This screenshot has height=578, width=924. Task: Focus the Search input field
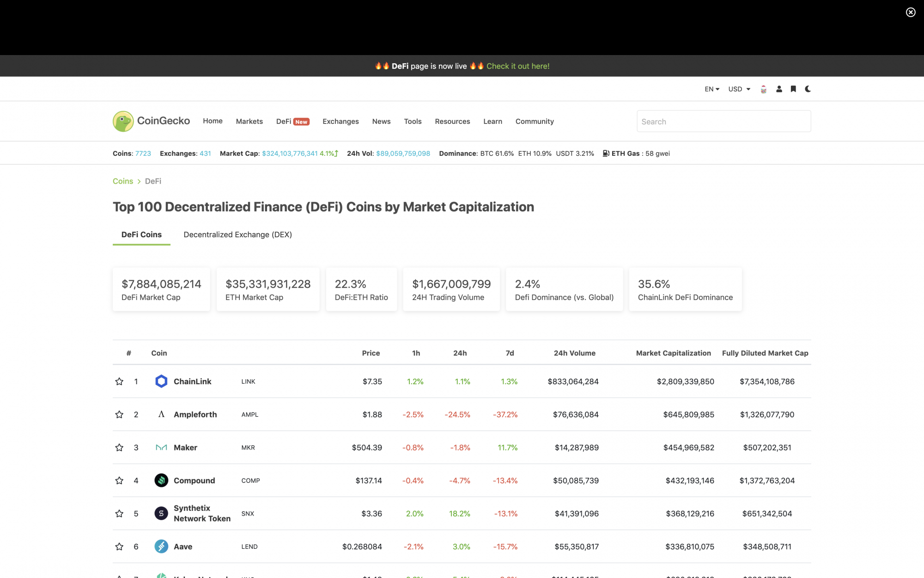tap(723, 121)
